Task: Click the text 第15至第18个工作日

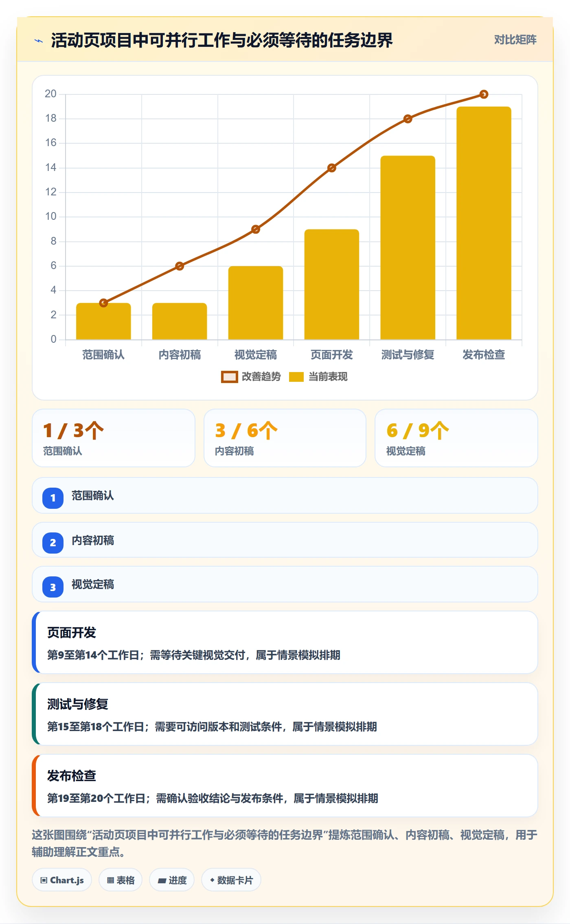Action: [96, 727]
